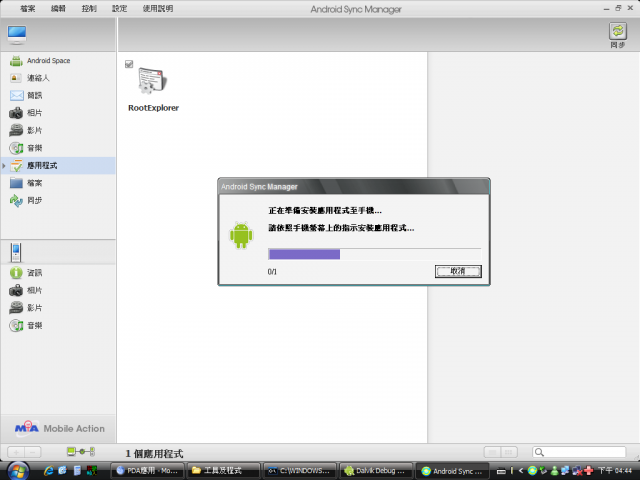This screenshot has height=480, width=640.
Task: Click the search field at bottom right
Action: tap(579, 452)
